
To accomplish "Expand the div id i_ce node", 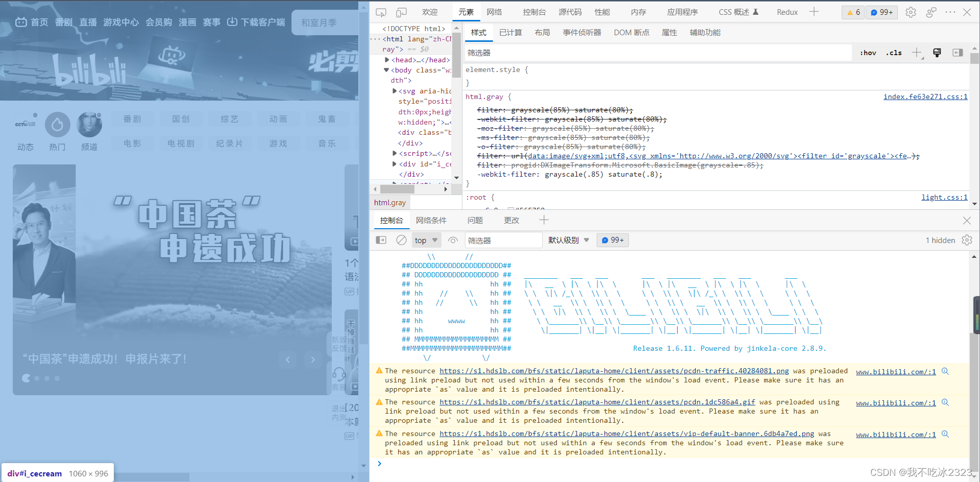I will coord(395,164).
